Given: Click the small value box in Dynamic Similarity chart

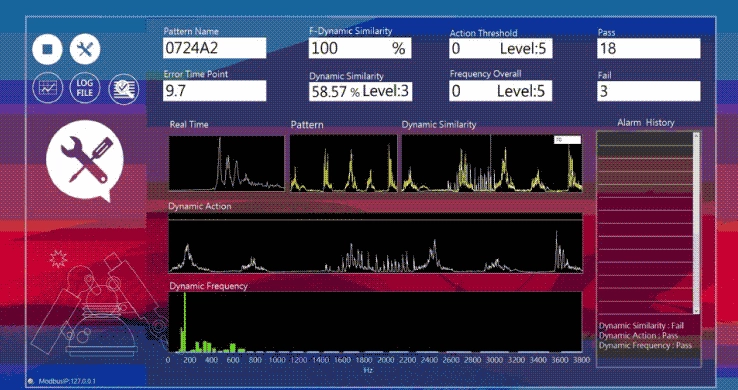Looking at the screenshot, I should (567, 140).
